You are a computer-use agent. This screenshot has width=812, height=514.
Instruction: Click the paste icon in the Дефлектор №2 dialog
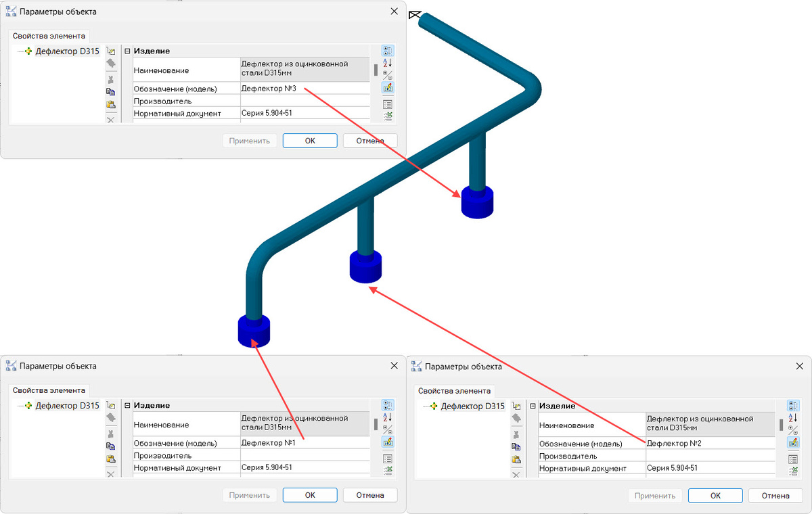516,460
